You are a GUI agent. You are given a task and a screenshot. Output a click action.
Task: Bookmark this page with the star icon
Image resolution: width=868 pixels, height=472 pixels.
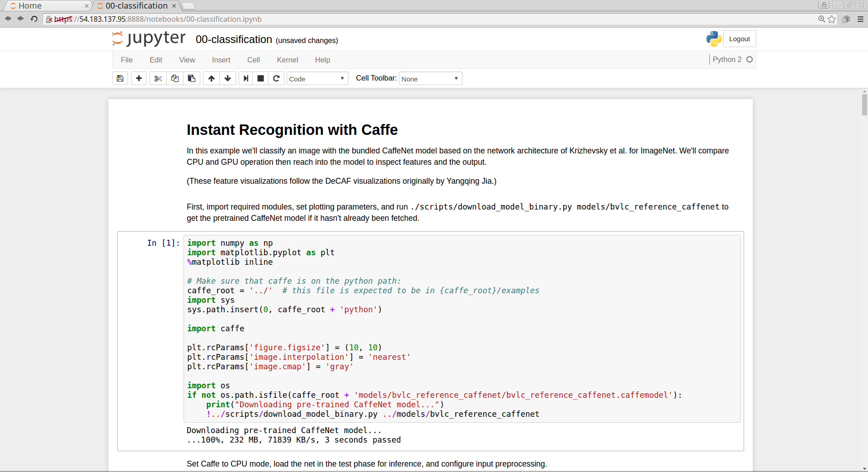pyautogui.click(x=832, y=19)
